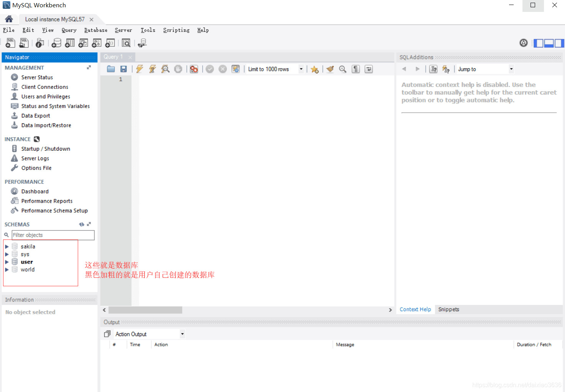The width and height of the screenshot is (565, 392).
Task: Toggle bottom output panel visibility
Action: 549,43
